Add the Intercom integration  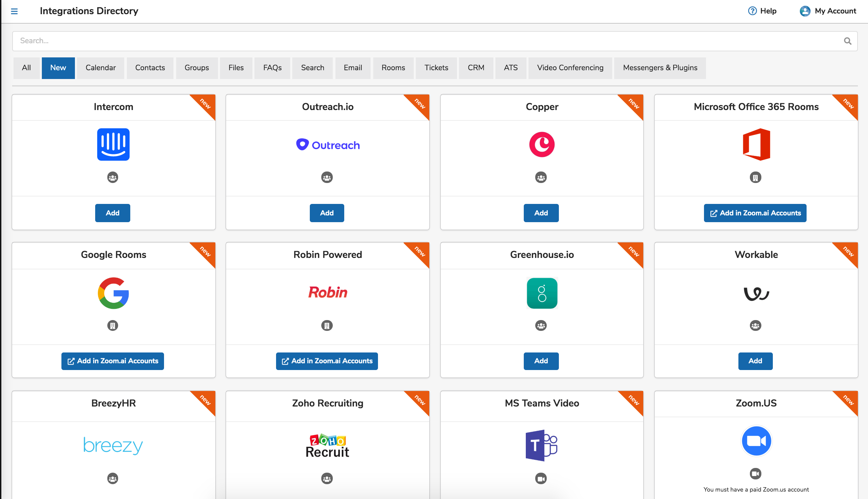tap(113, 213)
